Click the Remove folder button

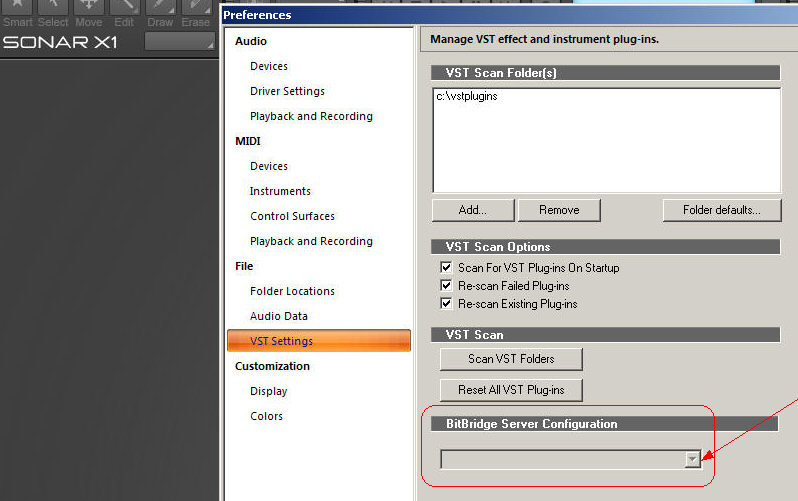tap(559, 210)
